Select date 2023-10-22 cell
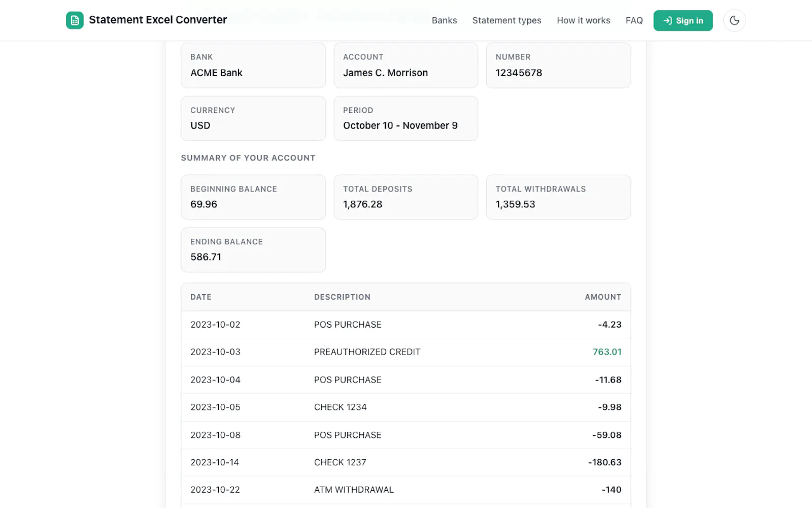 coord(215,490)
